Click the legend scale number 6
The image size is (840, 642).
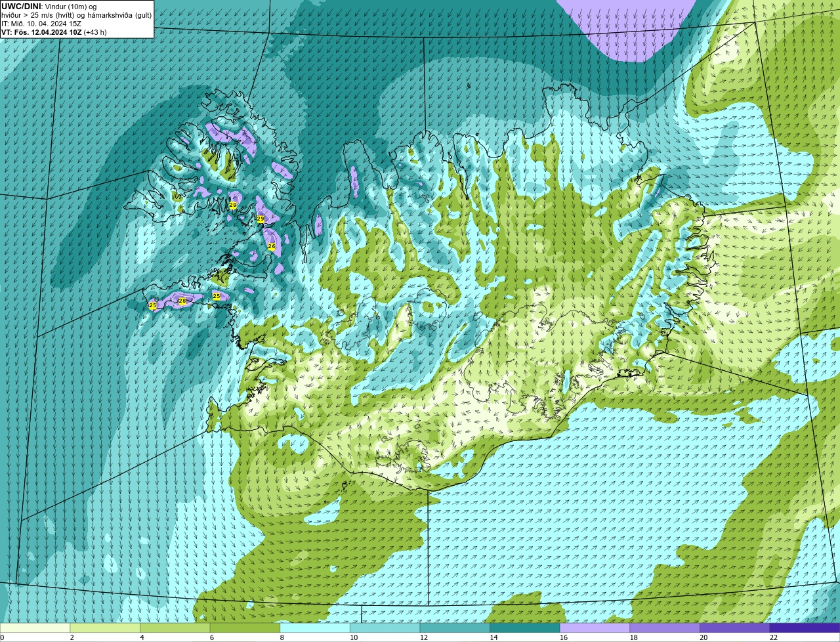tap(211, 637)
